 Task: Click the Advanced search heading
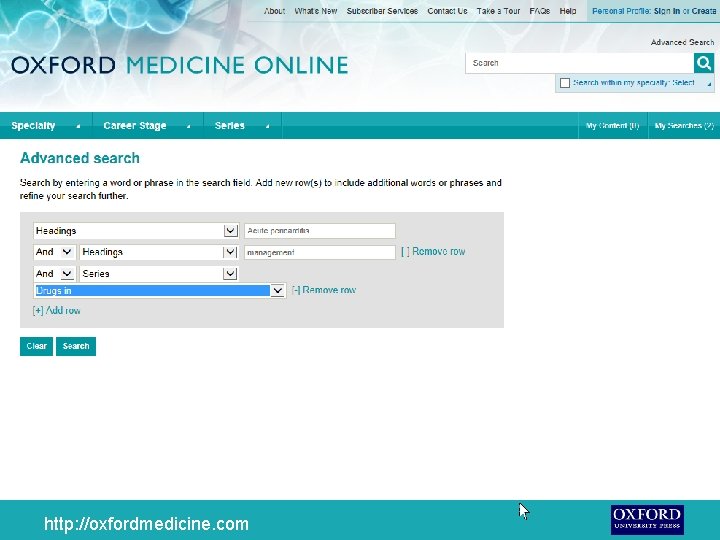click(x=80, y=158)
